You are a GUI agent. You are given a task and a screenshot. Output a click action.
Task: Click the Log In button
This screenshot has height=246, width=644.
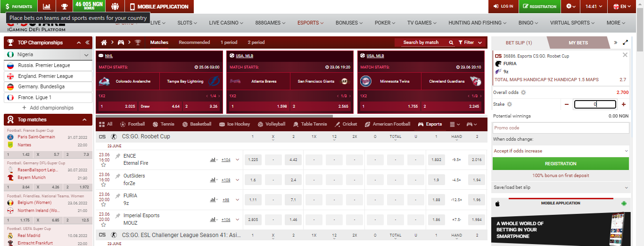tap(504, 7)
